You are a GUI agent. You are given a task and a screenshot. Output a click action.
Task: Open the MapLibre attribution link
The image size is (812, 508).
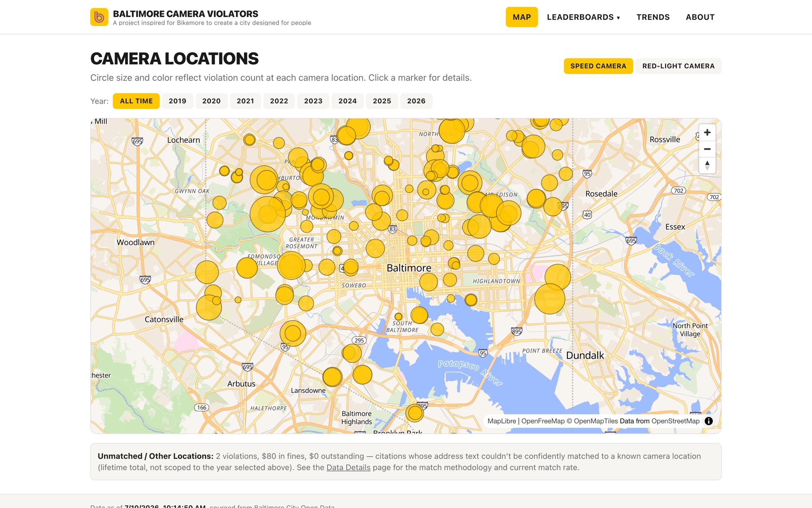click(502, 421)
